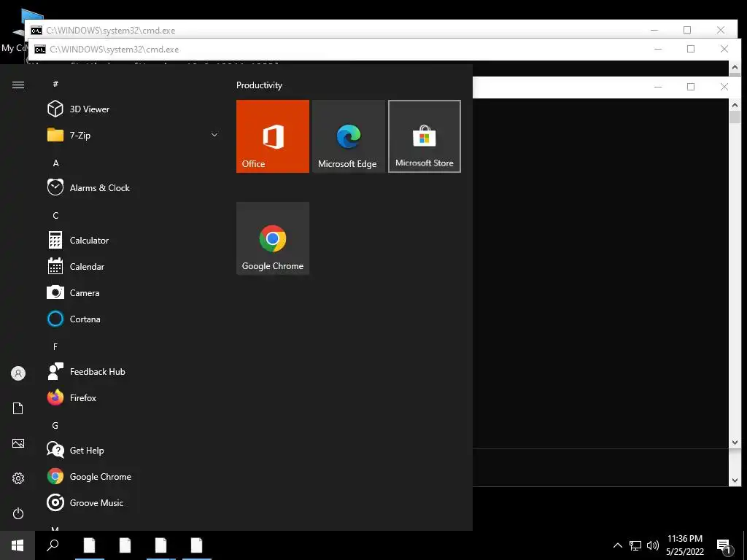This screenshot has width=747, height=560.
Task: Open Get Help app
Action: (133, 450)
